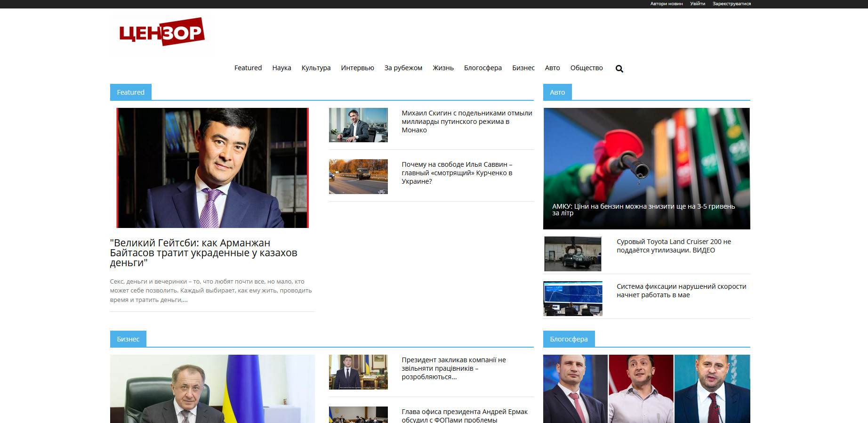Open the Культура menu item
The height and width of the screenshot is (423, 868).
click(316, 68)
